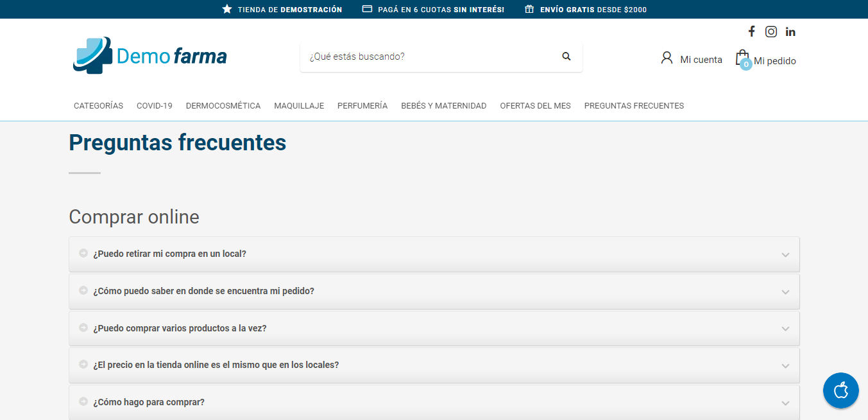Click the blue apple floating button

(x=841, y=390)
